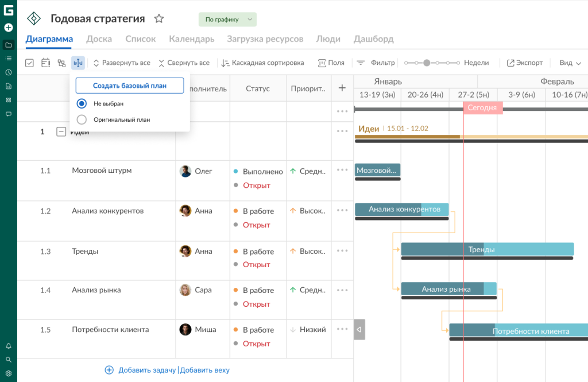Click the Тренды task bar in Gantt chart
Viewport: 588px width, 382px height.
coord(487,249)
